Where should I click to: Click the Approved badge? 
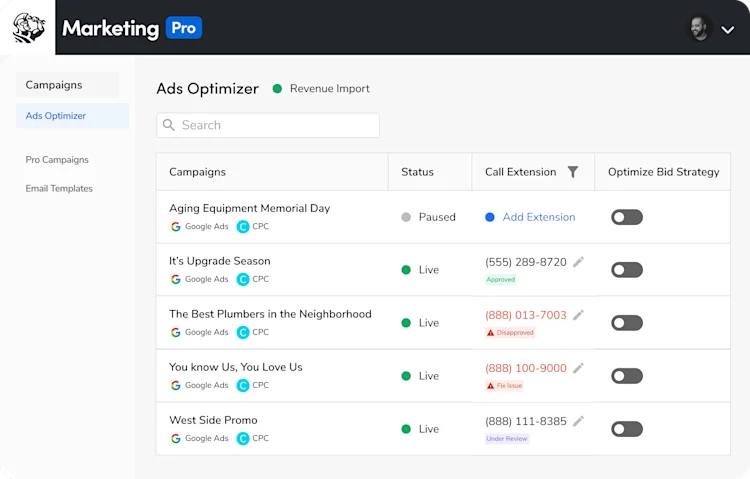501,279
